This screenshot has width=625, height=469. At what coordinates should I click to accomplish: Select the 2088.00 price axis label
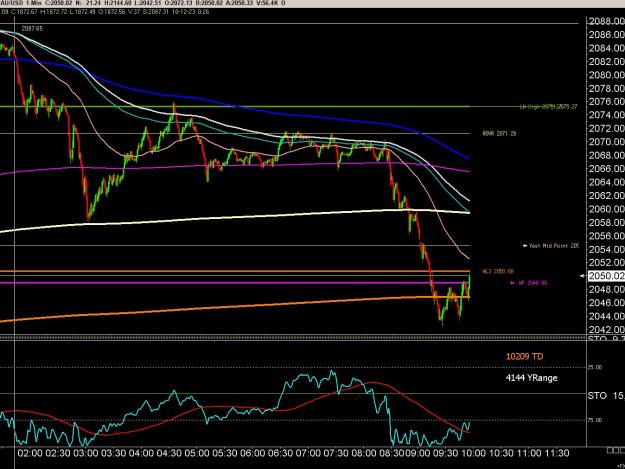pyautogui.click(x=606, y=21)
